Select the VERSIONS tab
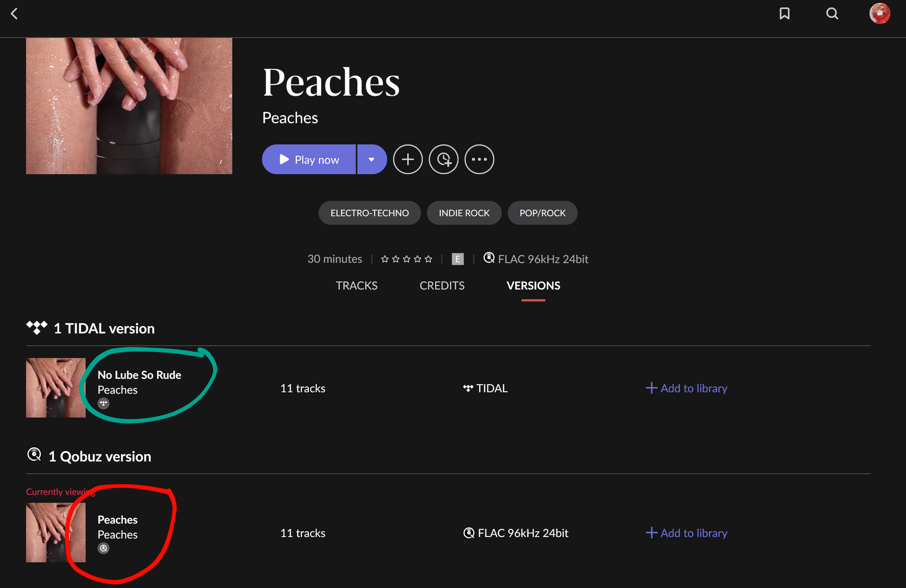906x588 pixels. (x=533, y=286)
